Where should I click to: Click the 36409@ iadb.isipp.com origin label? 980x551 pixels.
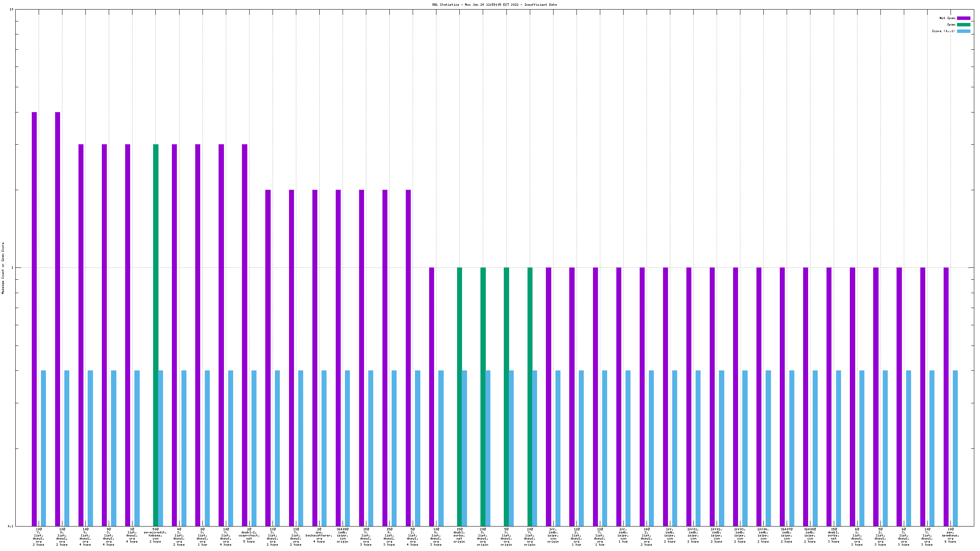click(343, 535)
